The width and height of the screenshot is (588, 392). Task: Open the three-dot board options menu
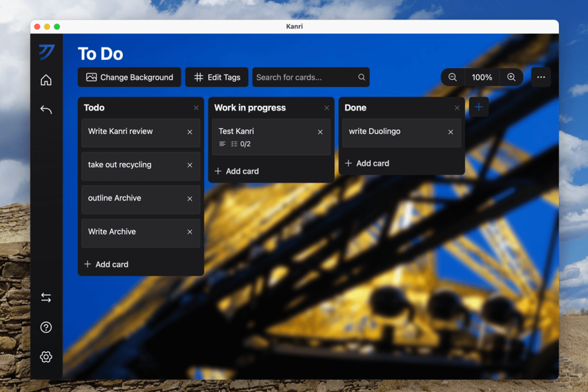(541, 77)
